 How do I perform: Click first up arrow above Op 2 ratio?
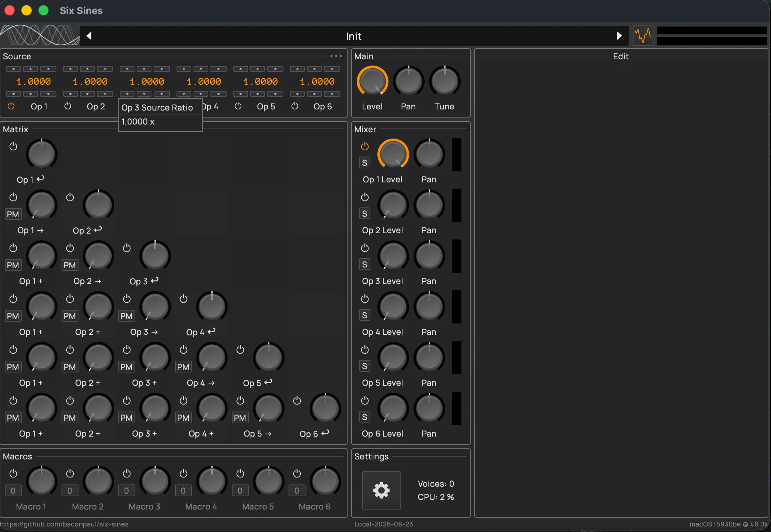click(70, 69)
